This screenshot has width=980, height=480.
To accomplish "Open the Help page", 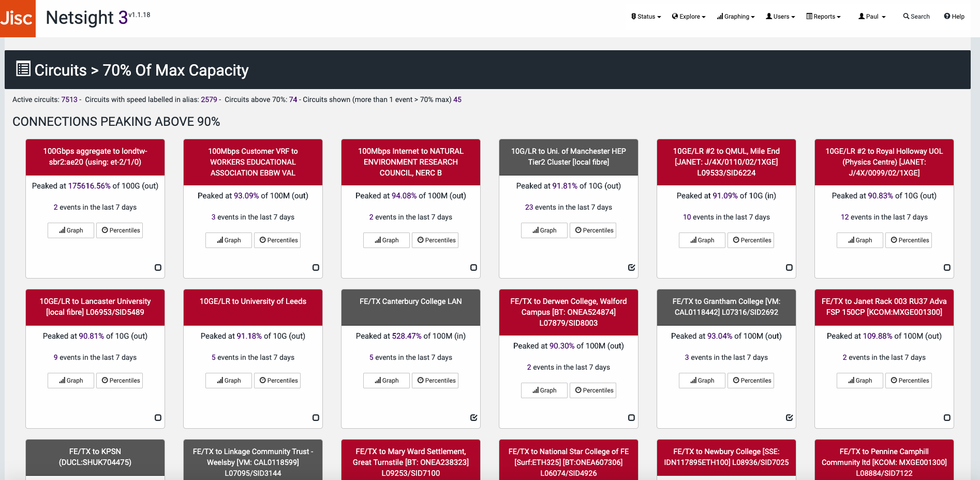I will point(954,17).
